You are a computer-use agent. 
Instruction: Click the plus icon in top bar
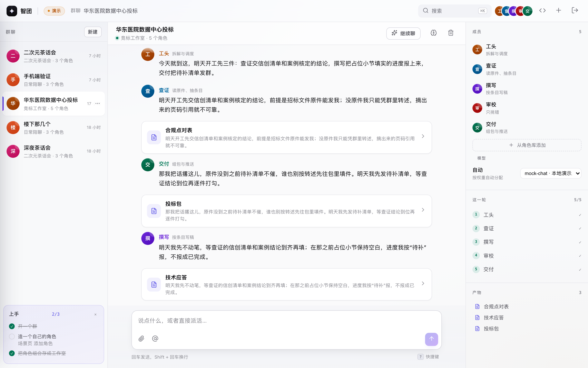559,10
